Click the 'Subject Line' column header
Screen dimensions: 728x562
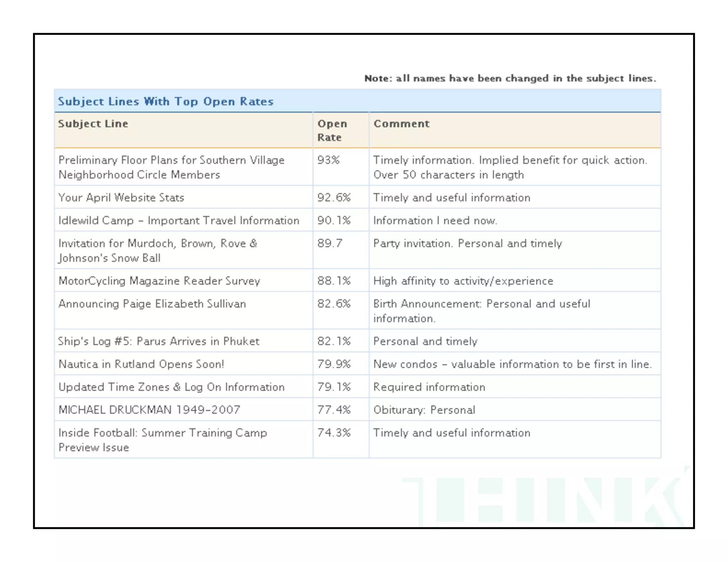(x=93, y=124)
